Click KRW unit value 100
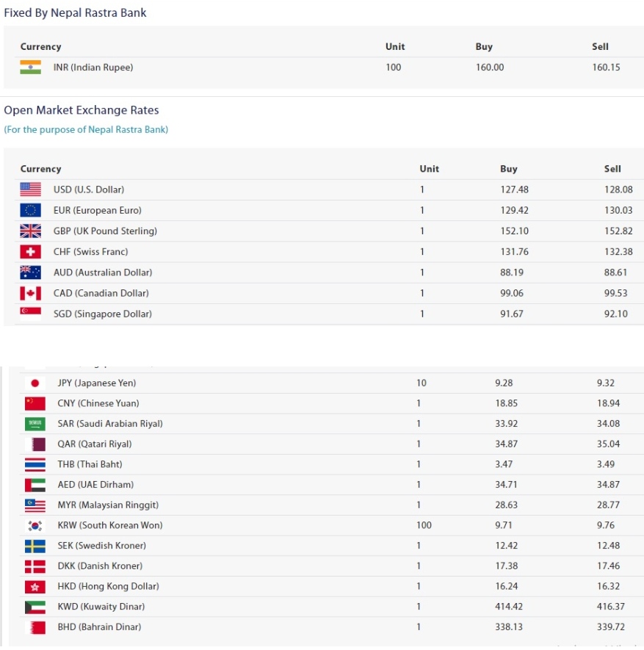 coord(424,525)
